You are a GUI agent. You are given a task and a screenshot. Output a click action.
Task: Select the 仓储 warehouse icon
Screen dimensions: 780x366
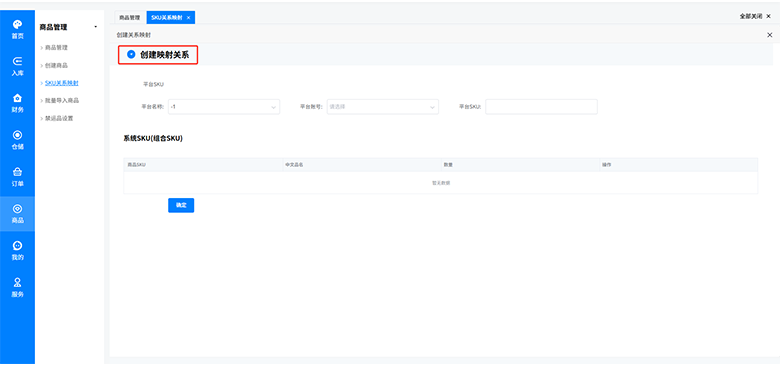point(17,135)
